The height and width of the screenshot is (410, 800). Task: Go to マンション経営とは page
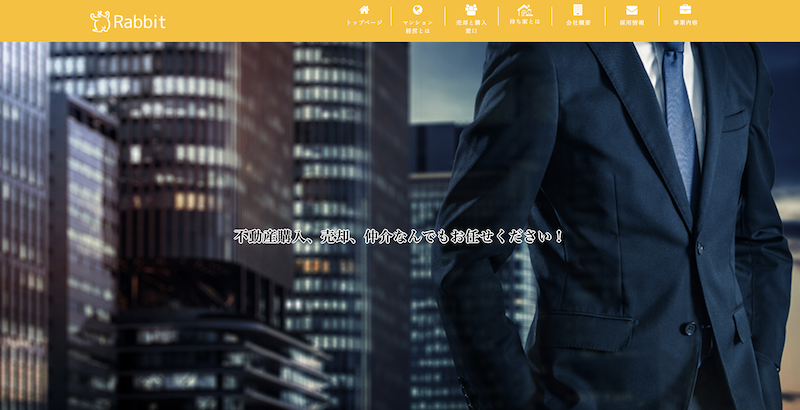(417, 26)
